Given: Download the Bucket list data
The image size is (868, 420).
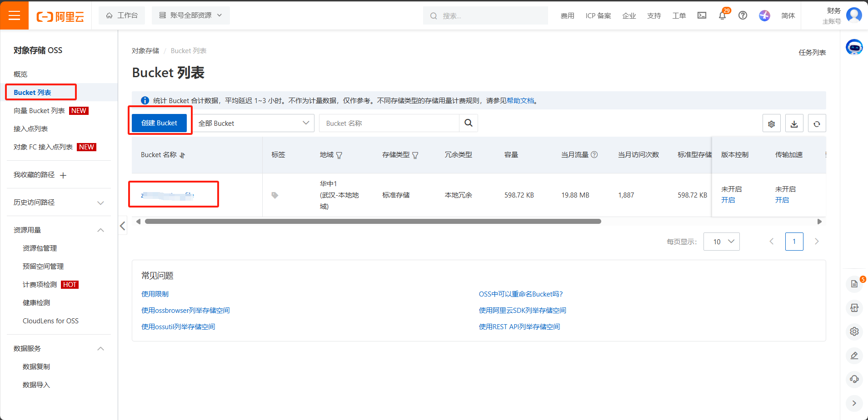Looking at the screenshot, I should 794,123.
